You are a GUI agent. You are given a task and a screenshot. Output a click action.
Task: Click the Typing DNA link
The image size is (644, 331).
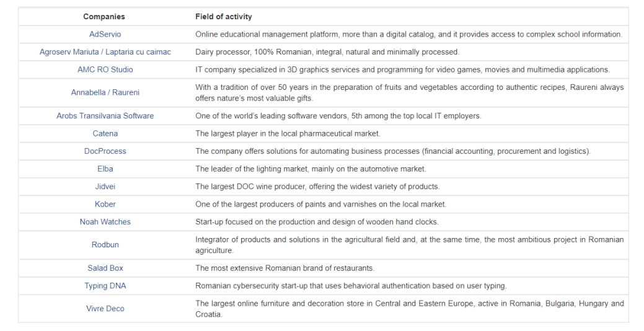click(x=105, y=286)
